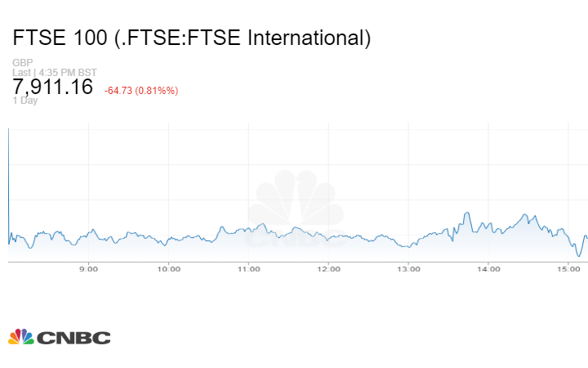Screen dimensions: 588x368
Task: Click the red -64.73 change value
Action: tap(121, 90)
